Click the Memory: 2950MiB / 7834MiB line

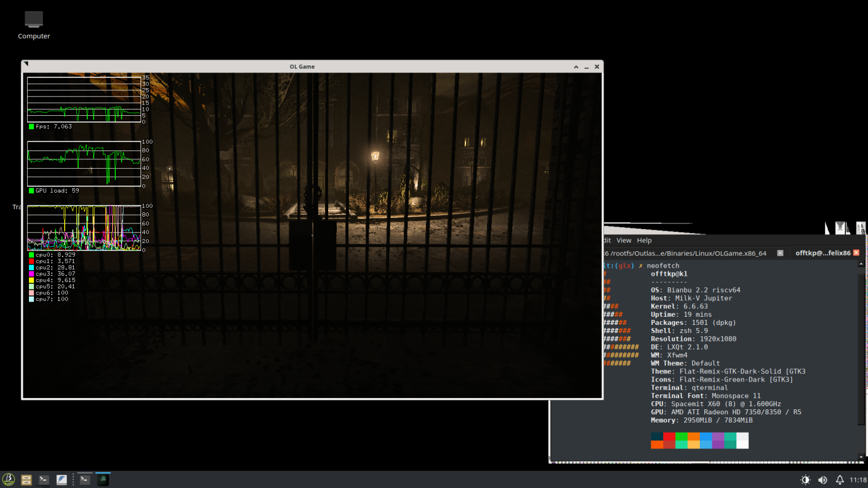(x=702, y=421)
